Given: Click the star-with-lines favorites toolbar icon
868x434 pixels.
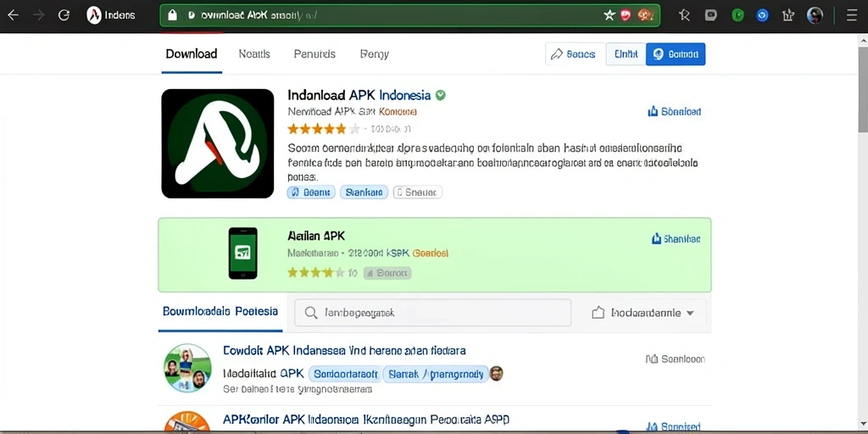Looking at the screenshot, I should pos(685,15).
